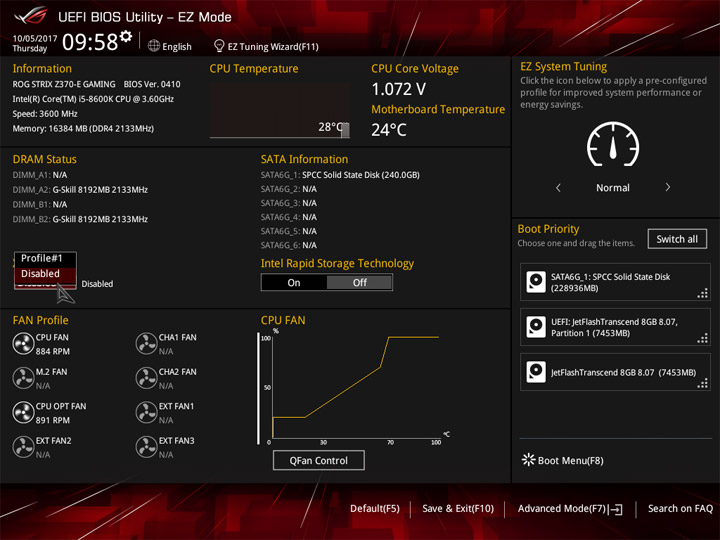Choose Profile#1 in the XMP dropdown

(x=45, y=259)
